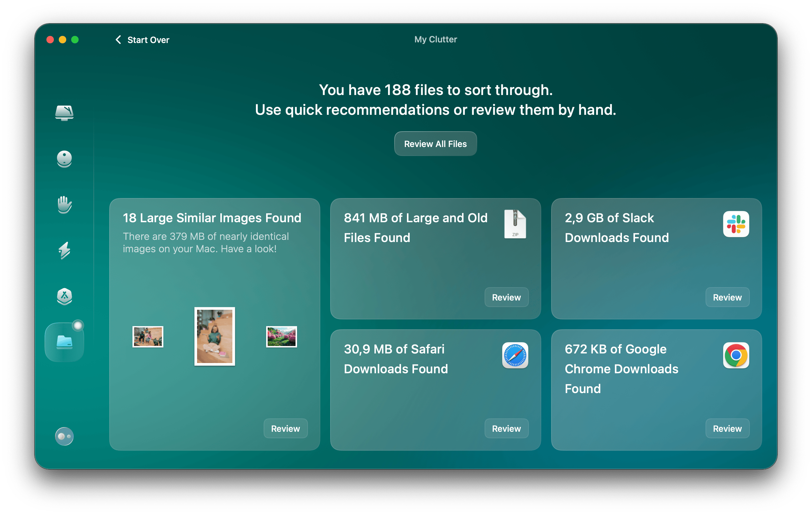Click the pink flowers landscape thumbnail
This screenshot has width=812, height=515.
[281, 337]
